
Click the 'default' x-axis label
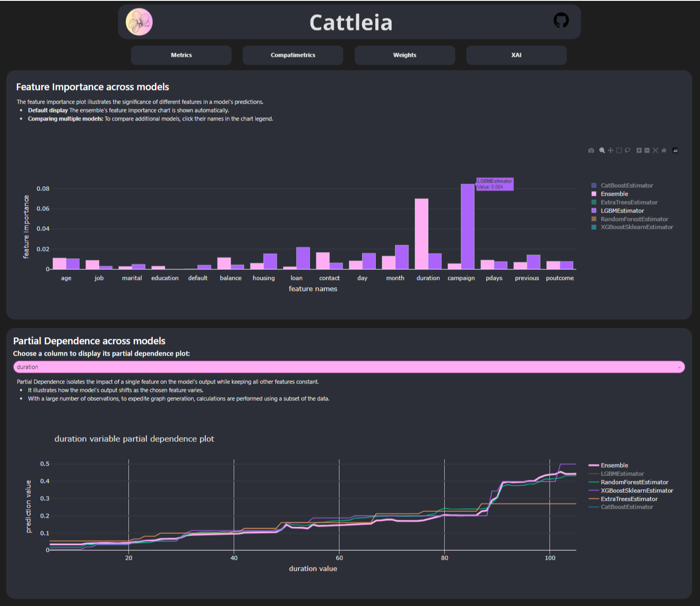(x=198, y=278)
